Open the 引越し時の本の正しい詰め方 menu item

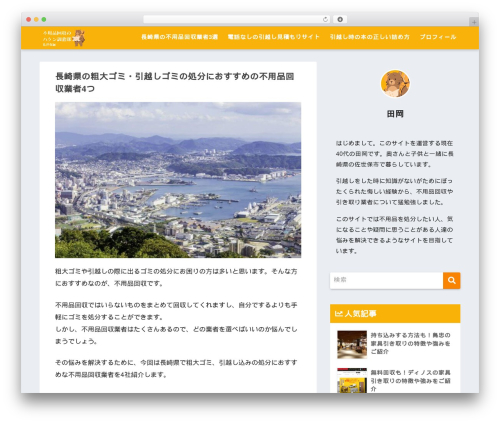[370, 37]
